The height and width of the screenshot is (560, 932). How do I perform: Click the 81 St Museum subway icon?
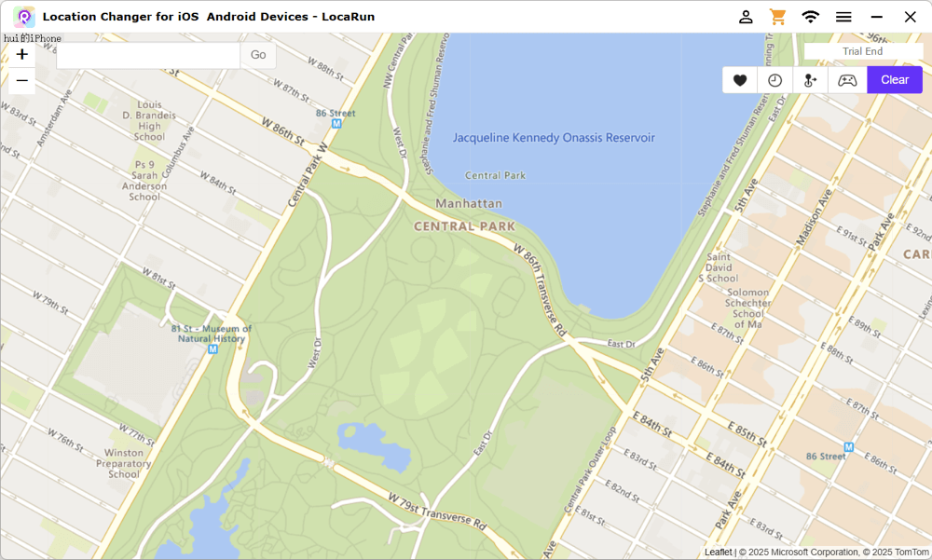[212, 349]
